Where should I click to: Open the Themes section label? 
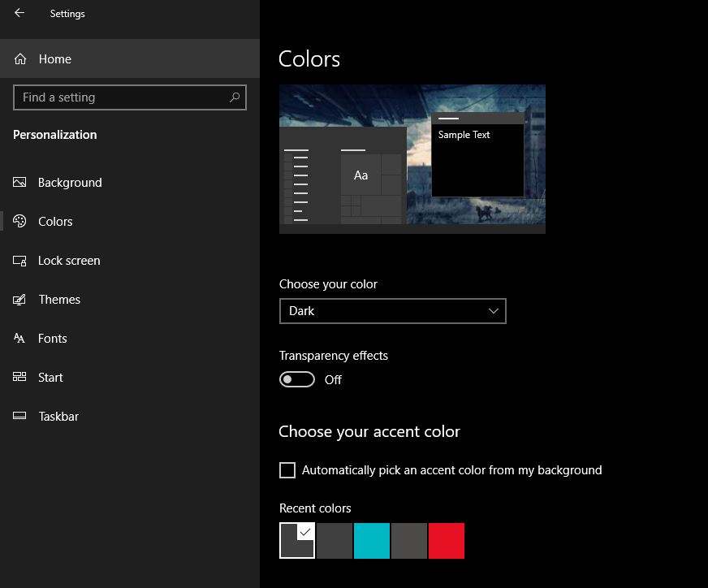click(x=59, y=300)
